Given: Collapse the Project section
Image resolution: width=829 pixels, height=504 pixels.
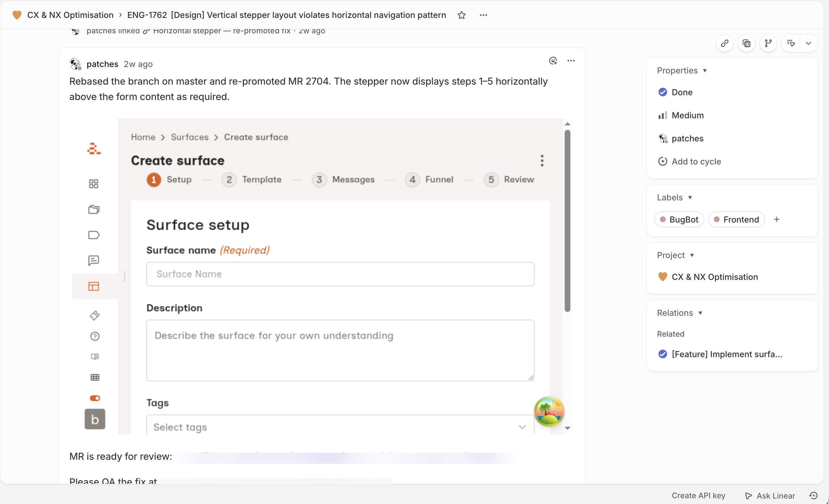Looking at the screenshot, I should click(x=675, y=255).
